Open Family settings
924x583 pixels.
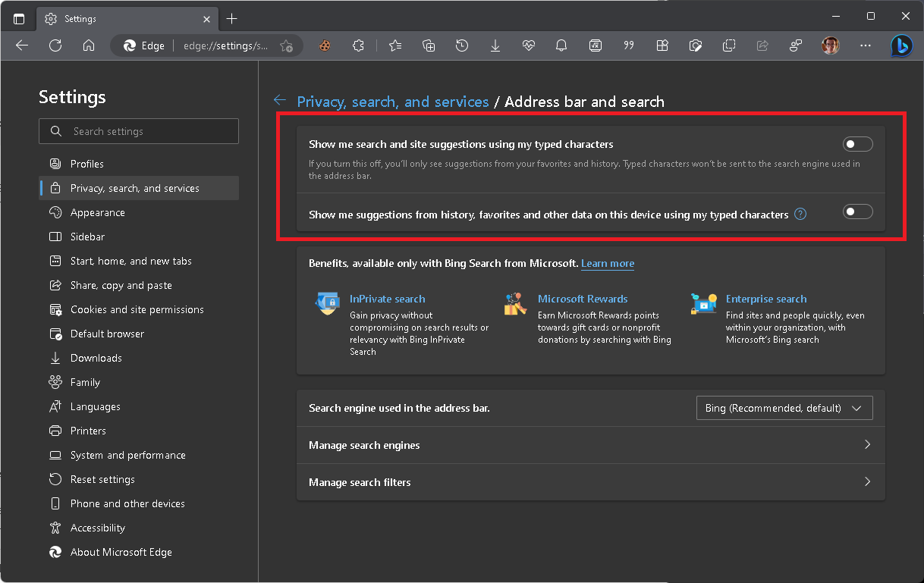click(x=139, y=382)
